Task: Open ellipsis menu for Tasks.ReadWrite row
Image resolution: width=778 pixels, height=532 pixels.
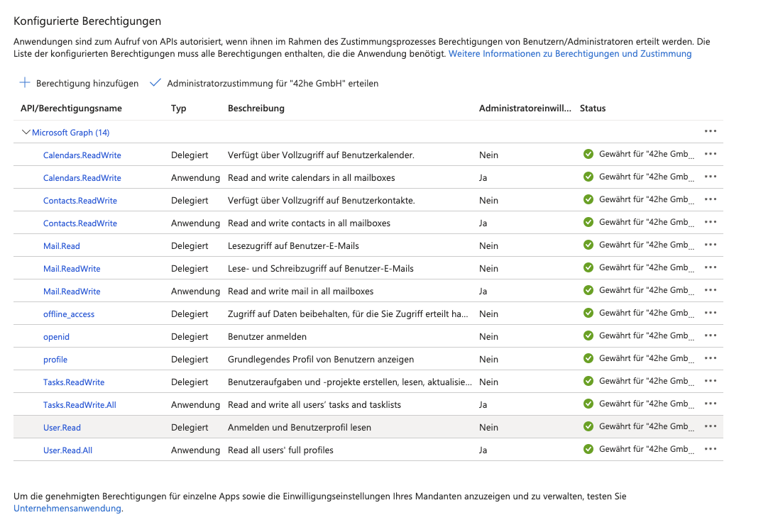Action: pyautogui.click(x=711, y=382)
